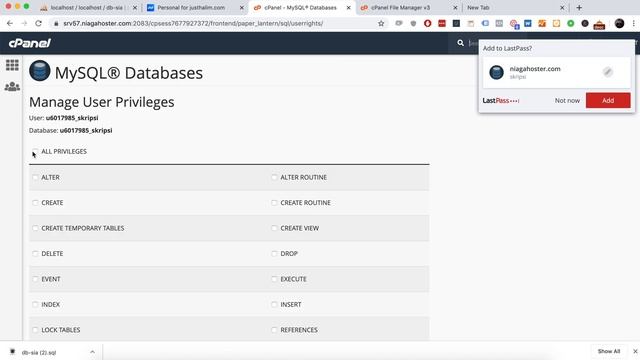Click the green circle extension icon

pos(571,23)
